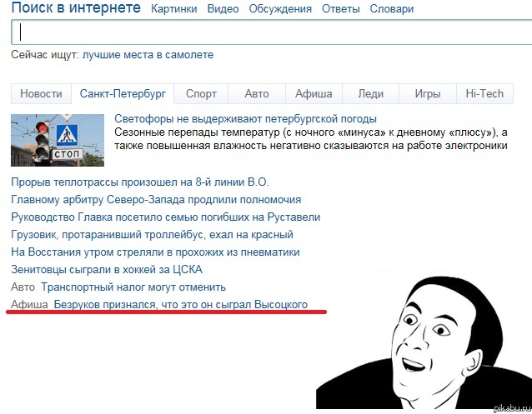
Task: Open the Ответы search section
Action: [x=341, y=8]
